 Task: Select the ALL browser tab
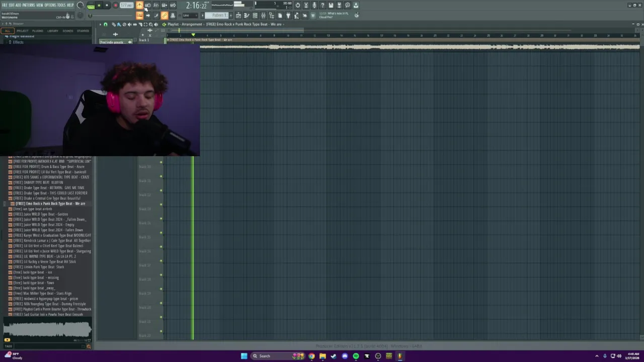coord(8,31)
